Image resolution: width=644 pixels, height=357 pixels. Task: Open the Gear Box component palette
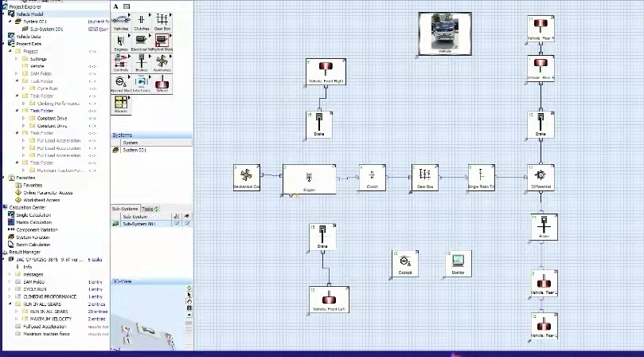pyautogui.click(x=162, y=20)
